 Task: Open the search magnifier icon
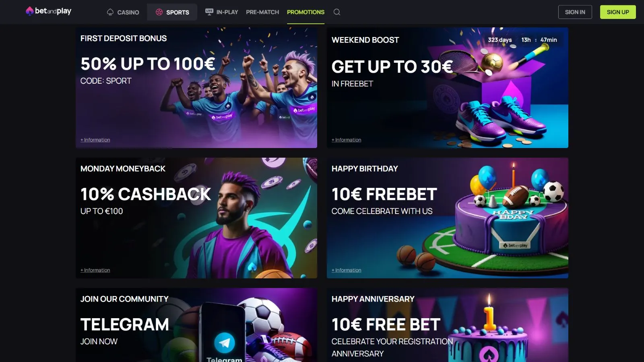337,12
